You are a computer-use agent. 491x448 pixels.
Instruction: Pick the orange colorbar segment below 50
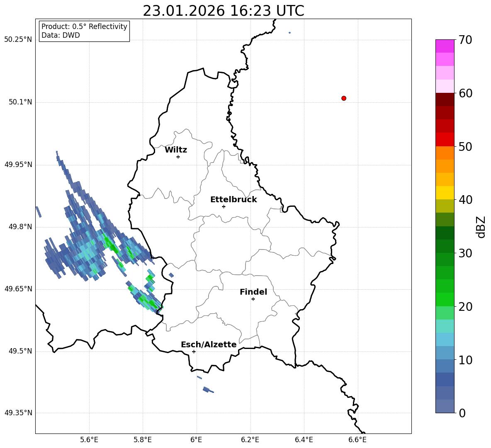point(445,153)
